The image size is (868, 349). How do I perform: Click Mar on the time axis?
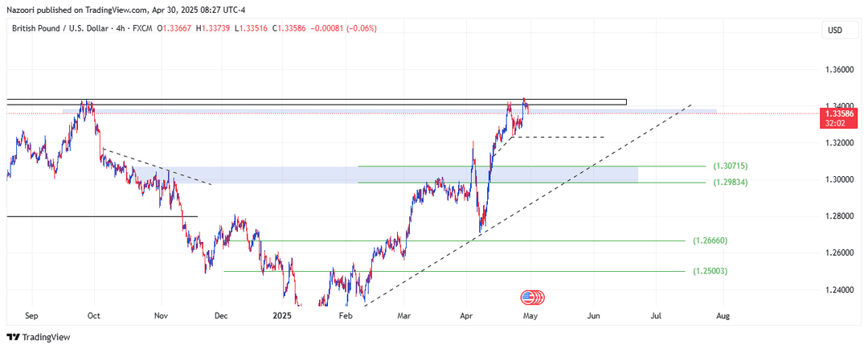click(x=404, y=316)
